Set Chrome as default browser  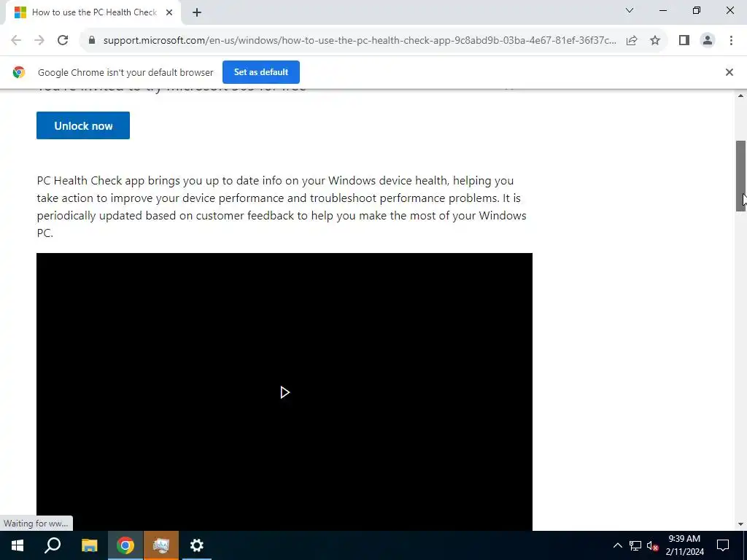[x=261, y=72]
